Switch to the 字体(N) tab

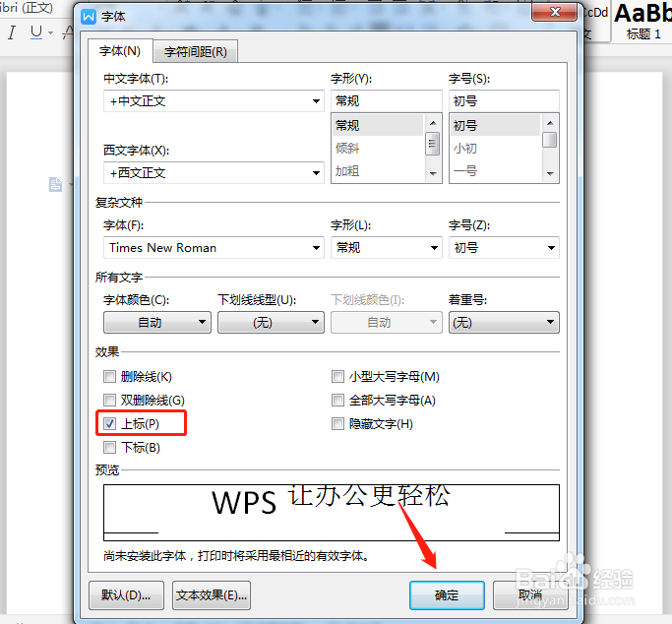[x=120, y=51]
